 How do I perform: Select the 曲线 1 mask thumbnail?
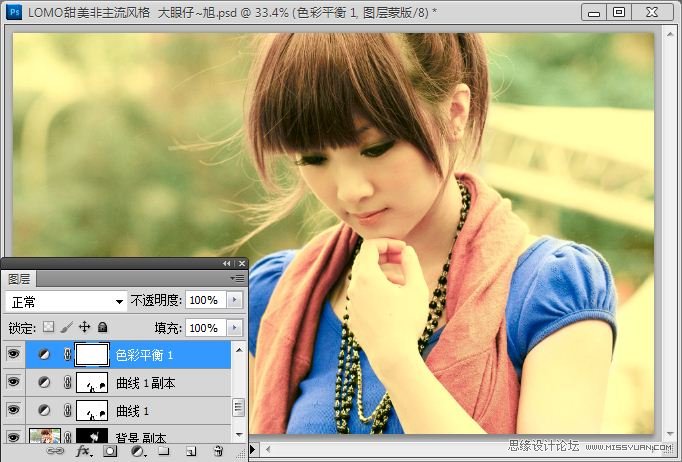pyautogui.click(x=92, y=411)
